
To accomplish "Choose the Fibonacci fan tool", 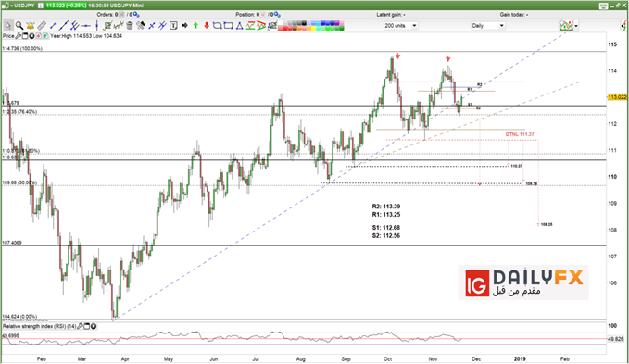I will pyautogui.click(x=261, y=26).
